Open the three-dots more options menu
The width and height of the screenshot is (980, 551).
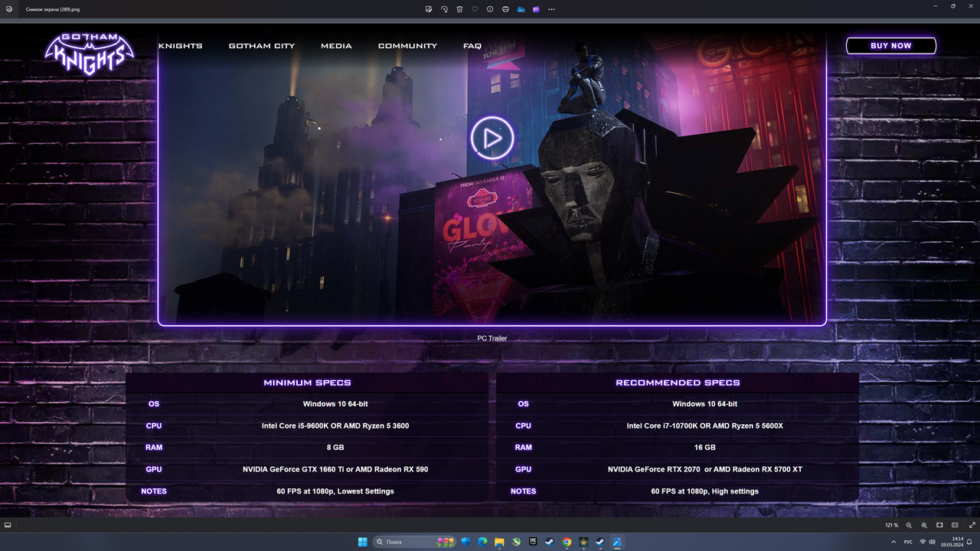coord(551,9)
